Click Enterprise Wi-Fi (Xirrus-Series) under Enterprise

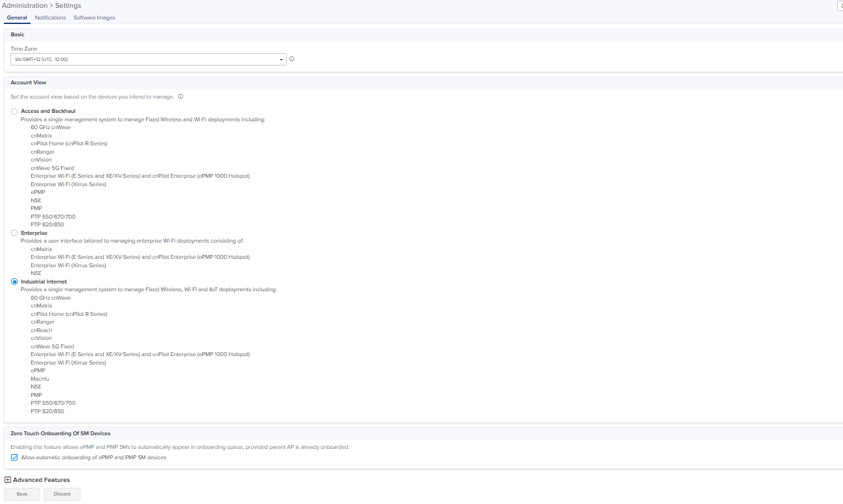(x=68, y=265)
